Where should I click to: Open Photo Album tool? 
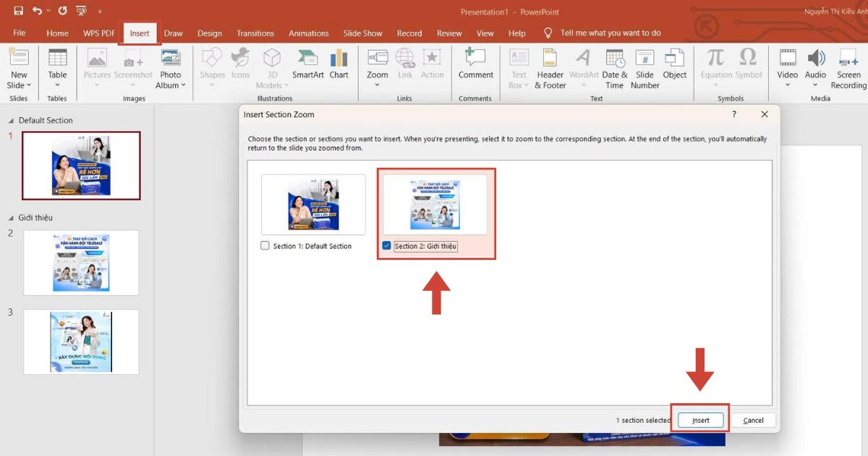coord(171,69)
